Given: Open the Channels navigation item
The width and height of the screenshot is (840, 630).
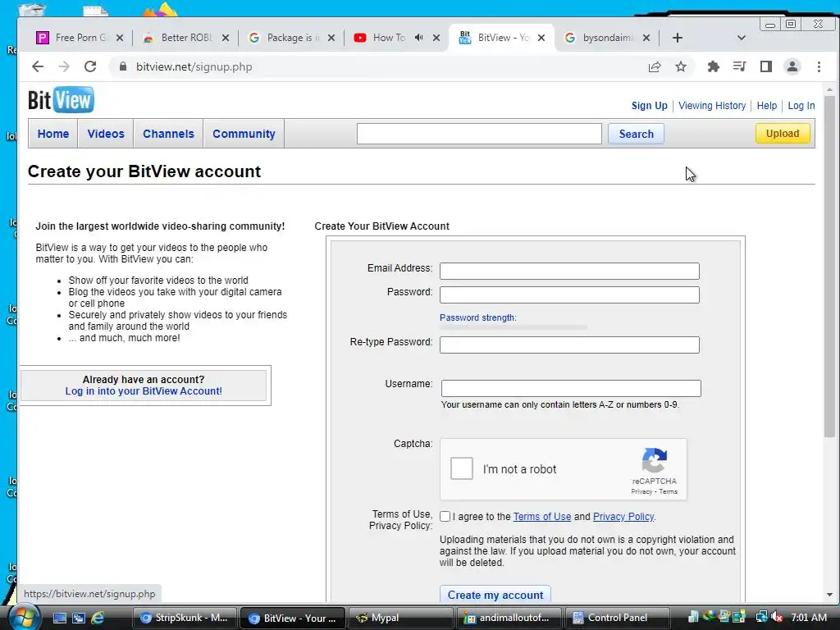Looking at the screenshot, I should pyautogui.click(x=168, y=134).
